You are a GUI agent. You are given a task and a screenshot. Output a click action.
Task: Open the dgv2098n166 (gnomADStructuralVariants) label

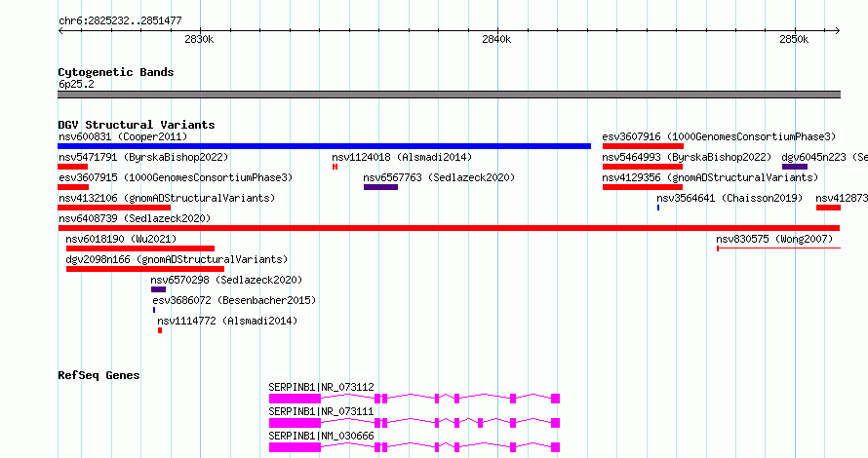177,259
